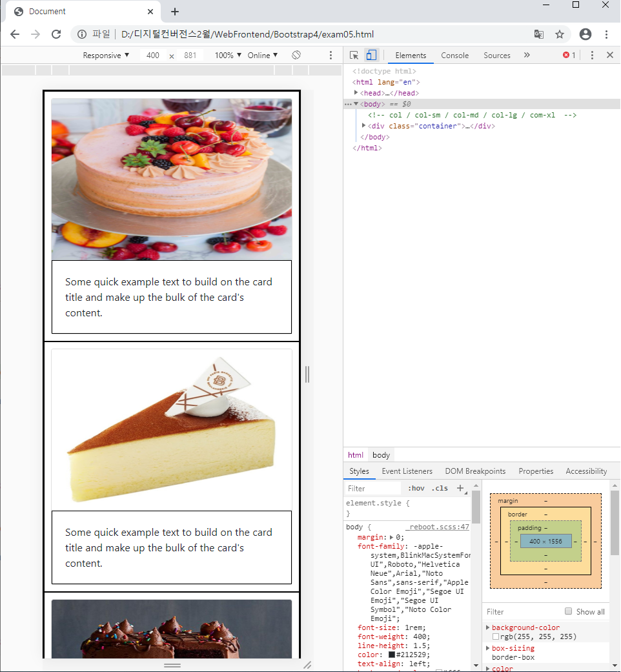
Task: Open the Properties tab
Action: [536, 471]
